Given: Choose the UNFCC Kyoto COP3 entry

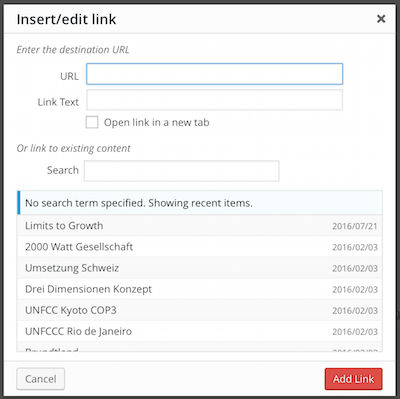Looking at the screenshot, I should [200, 310].
